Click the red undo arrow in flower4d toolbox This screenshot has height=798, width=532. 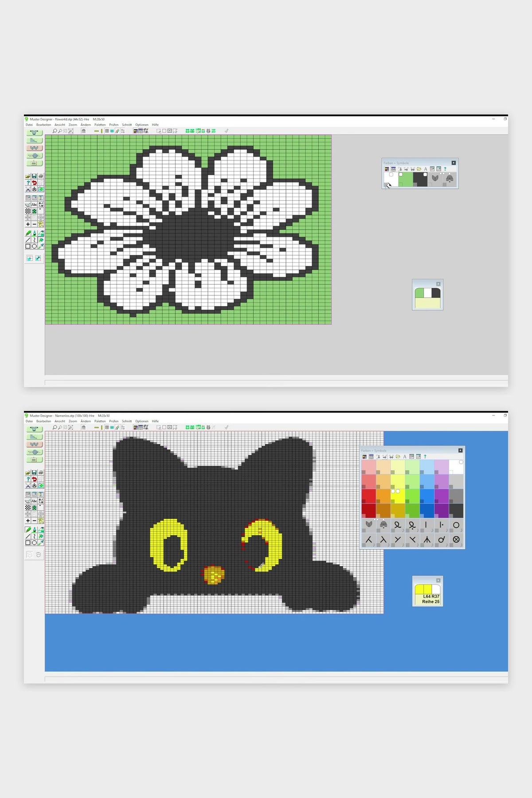click(x=34, y=183)
